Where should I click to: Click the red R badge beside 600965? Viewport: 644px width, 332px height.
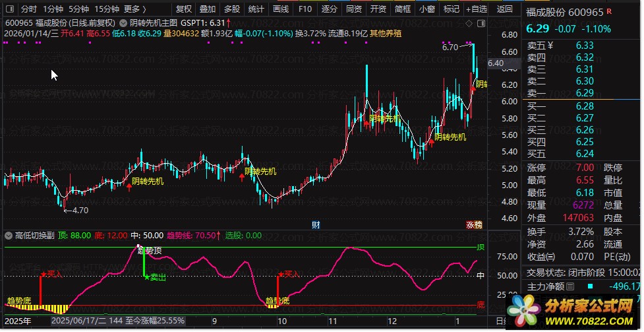tap(609, 11)
